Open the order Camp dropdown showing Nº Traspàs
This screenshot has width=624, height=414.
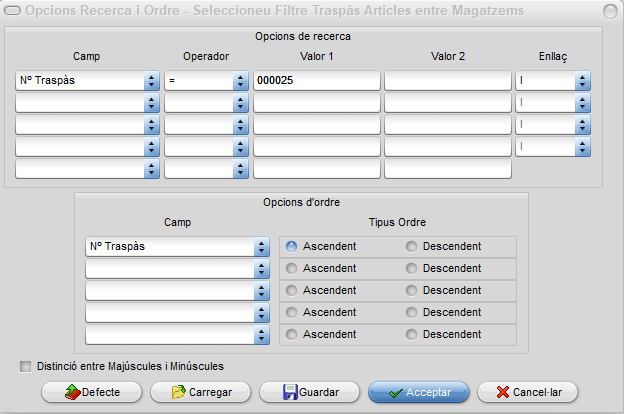click(177, 247)
